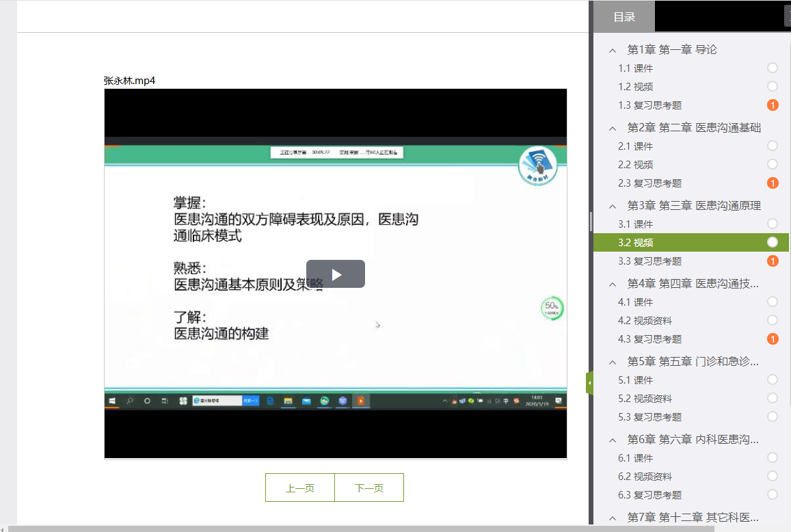Open 2.1 课件

tap(635, 146)
